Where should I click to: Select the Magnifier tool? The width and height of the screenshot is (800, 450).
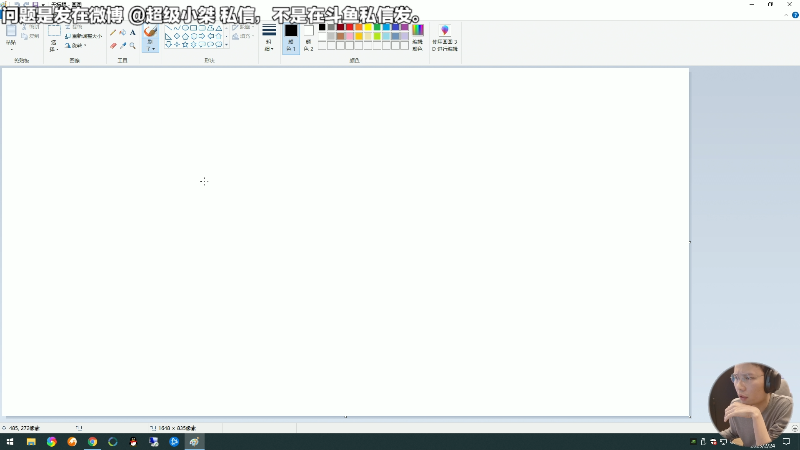click(133, 45)
